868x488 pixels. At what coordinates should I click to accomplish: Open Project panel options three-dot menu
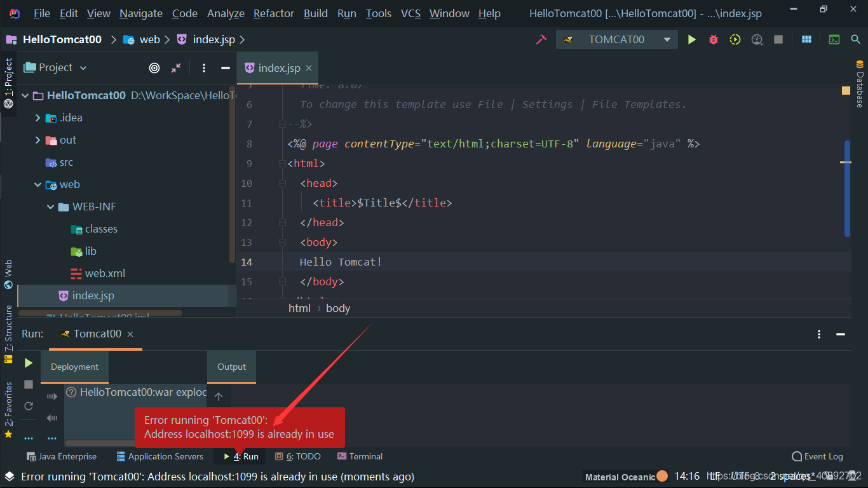pyautogui.click(x=204, y=68)
